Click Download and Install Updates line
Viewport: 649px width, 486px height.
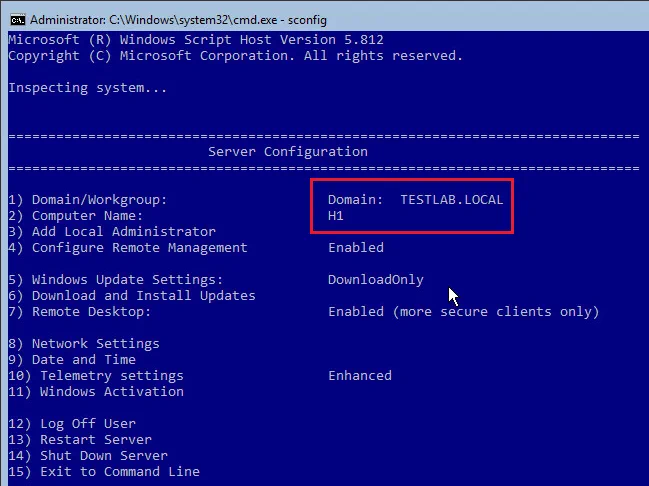point(132,296)
